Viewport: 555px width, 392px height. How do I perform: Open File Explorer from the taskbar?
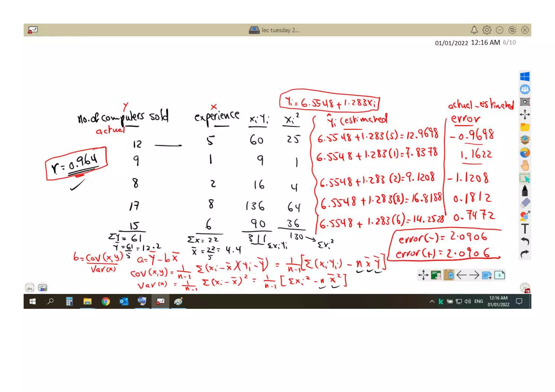point(87,301)
